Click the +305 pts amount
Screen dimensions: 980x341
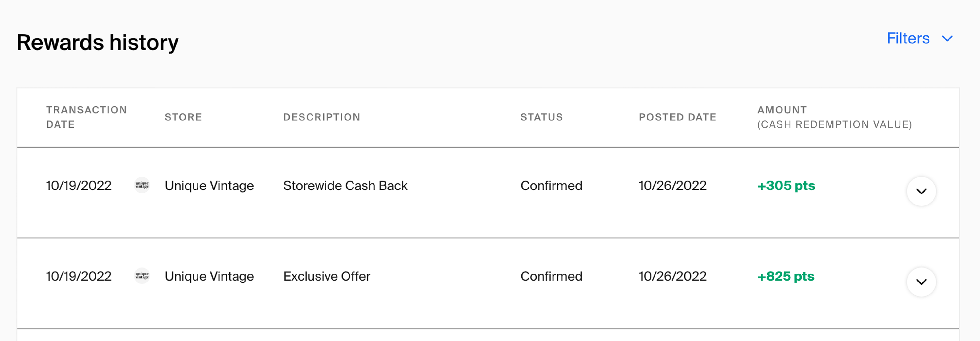pyautogui.click(x=786, y=186)
